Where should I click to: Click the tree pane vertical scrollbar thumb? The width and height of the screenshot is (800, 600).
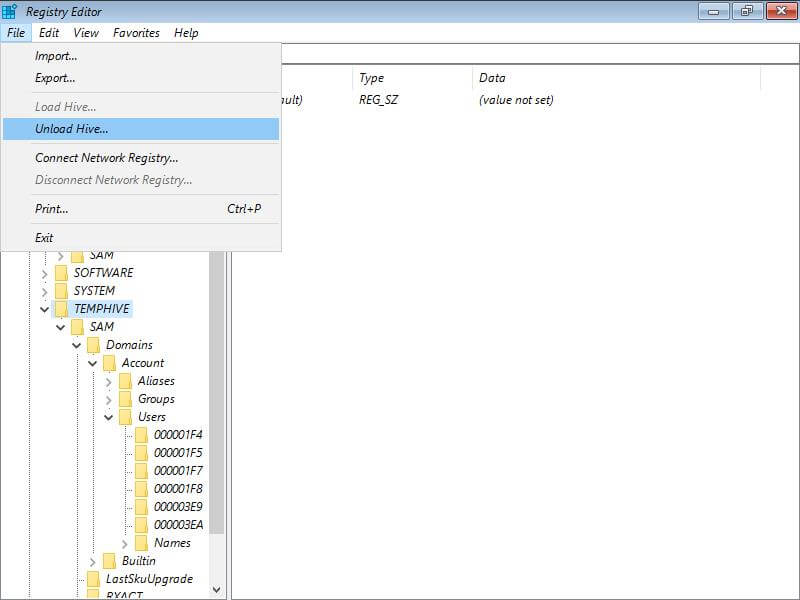[x=217, y=393]
